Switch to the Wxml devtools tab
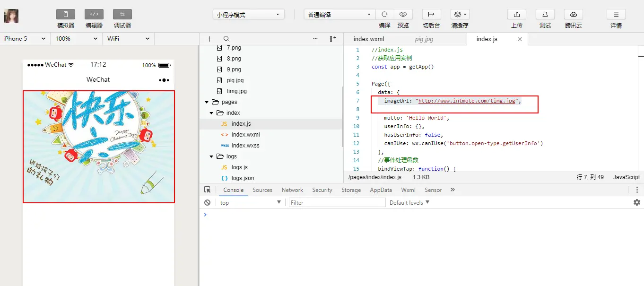Screen dimensions: 644x286 coord(408,190)
